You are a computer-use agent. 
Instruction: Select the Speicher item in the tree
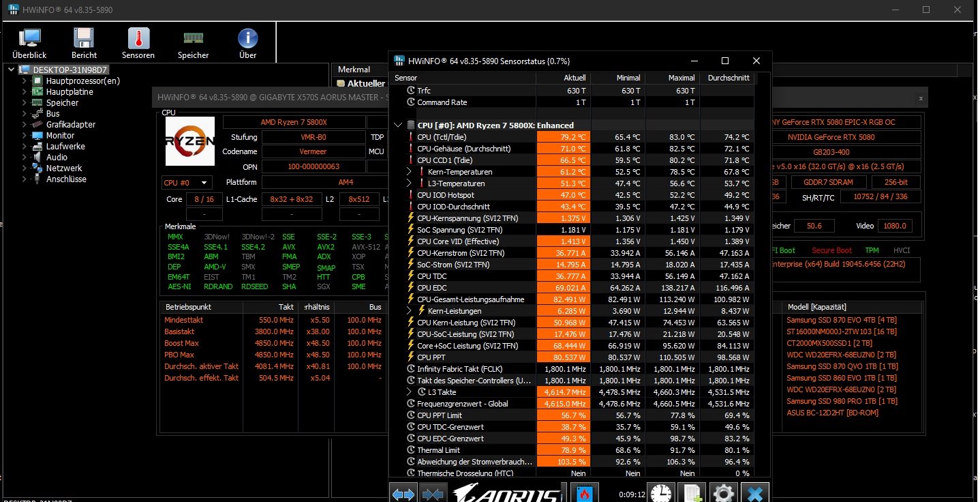point(62,102)
